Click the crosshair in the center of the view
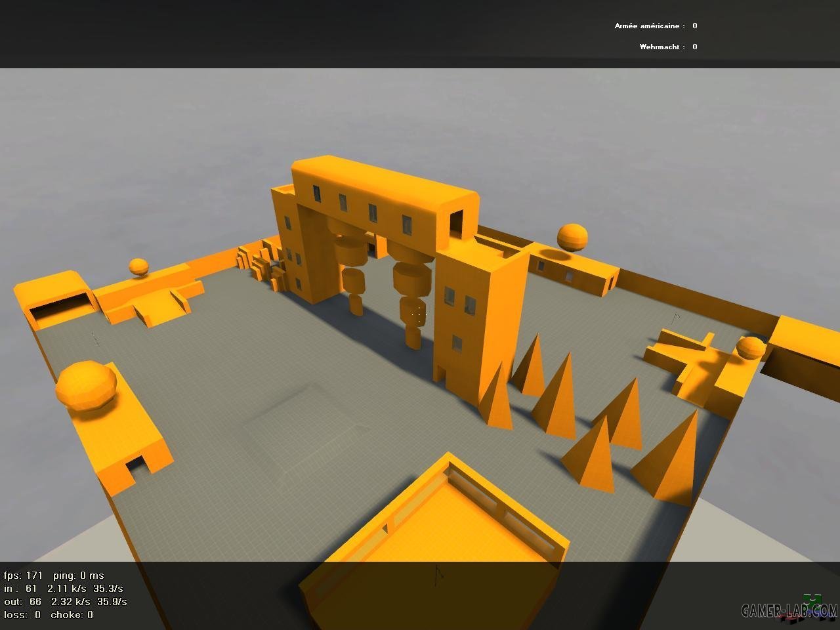 pos(419,316)
